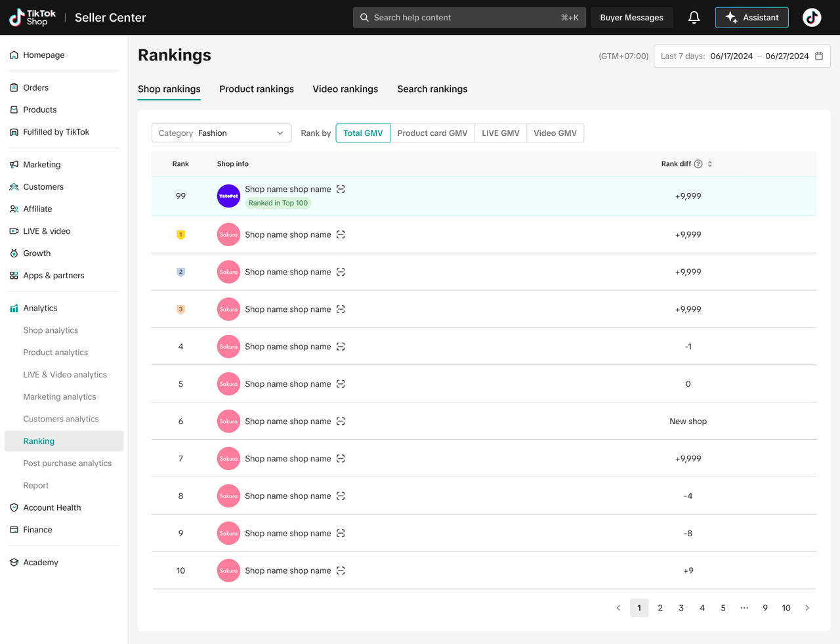Focus the Search help content field

point(469,18)
